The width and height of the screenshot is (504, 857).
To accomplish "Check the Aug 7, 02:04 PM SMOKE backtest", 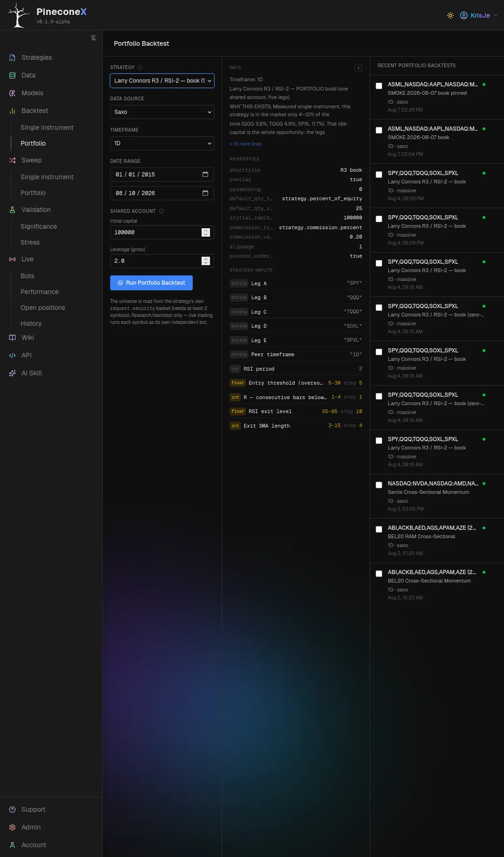I will [x=379, y=130].
